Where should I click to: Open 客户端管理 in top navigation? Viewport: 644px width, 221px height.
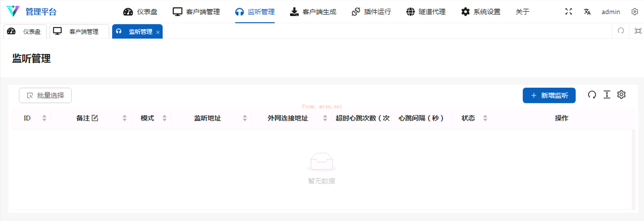[x=196, y=12]
